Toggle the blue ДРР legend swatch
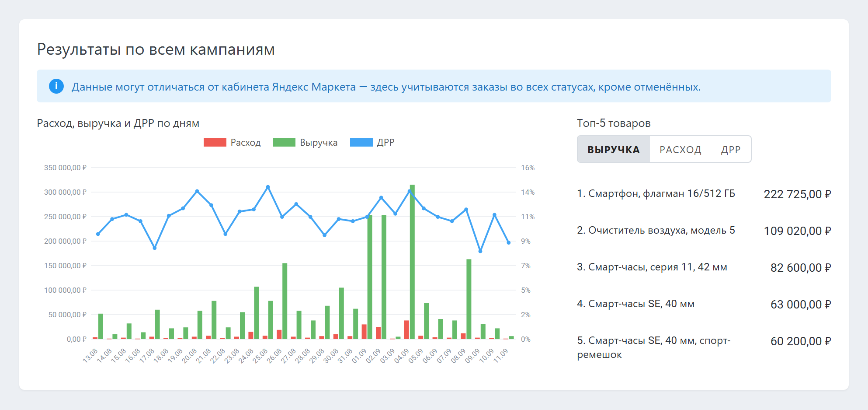This screenshot has width=868, height=410. coord(361,142)
